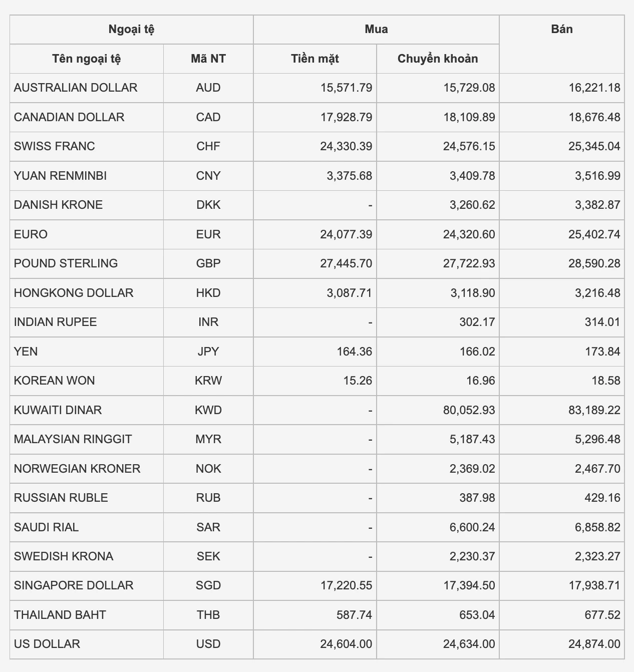Click EUR selling rate 25,402.74

point(594,234)
